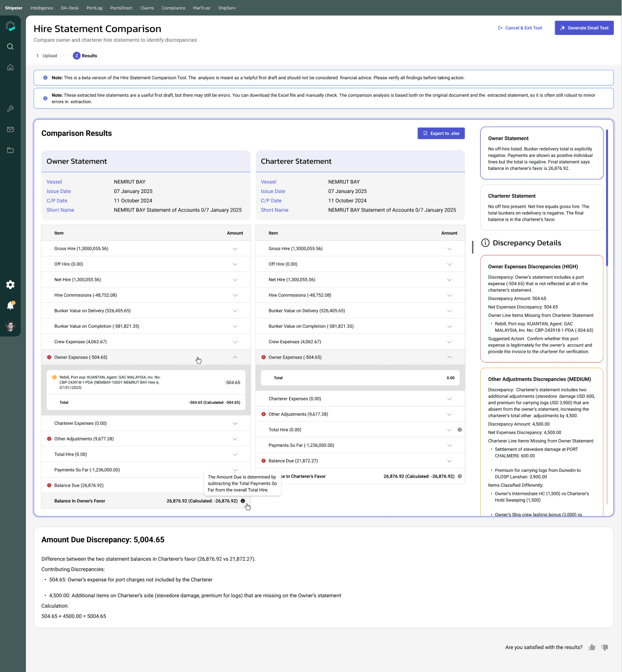Open Intelligence menu in top bar
Viewport: 622px width, 672px height.
coord(42,8)
